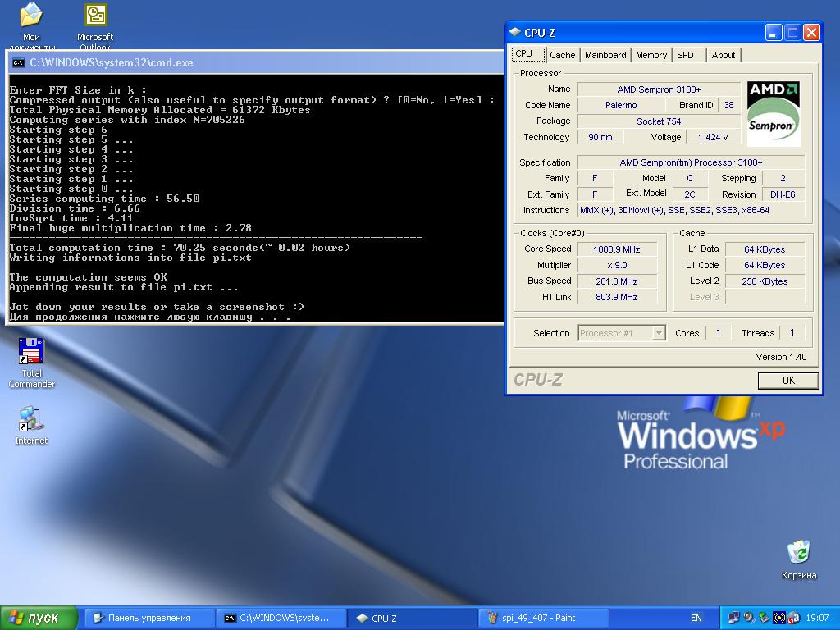Switch to the About tab
Viewport: 840px width, 630px height.
pyautogui.click(x=724, y=55)
